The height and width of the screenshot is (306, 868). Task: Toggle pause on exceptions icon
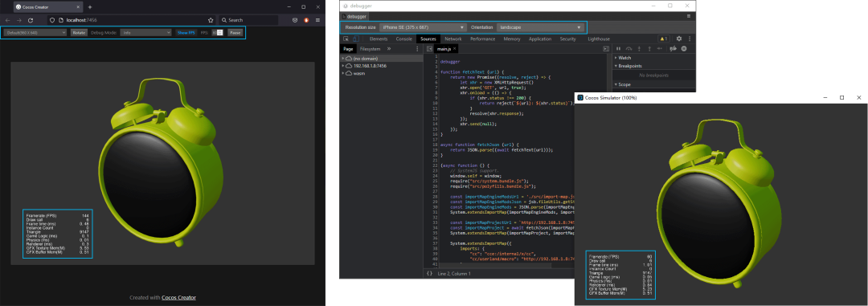[684, 49]
